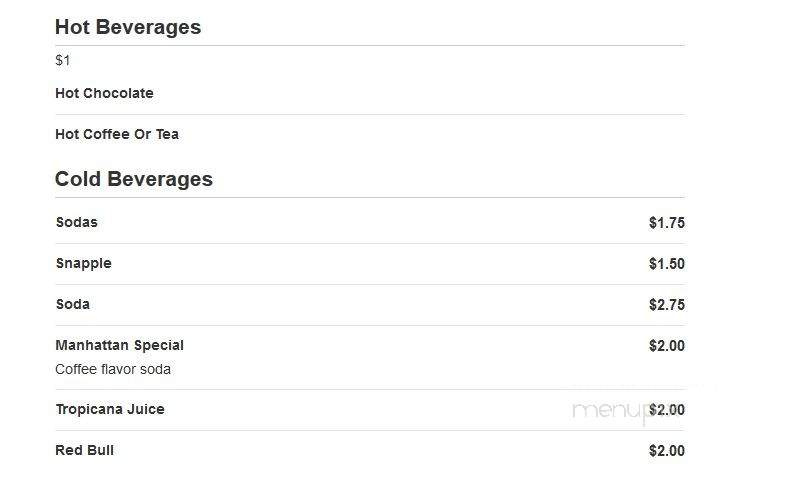Select the Red Bull item
Viewport: 787px width, 479px height.
84,450
